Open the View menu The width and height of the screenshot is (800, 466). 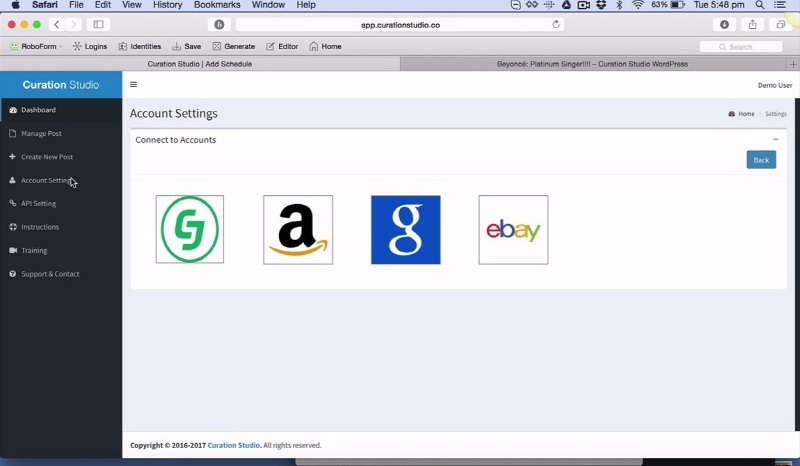pyautogui.click(x=132, y=5)
